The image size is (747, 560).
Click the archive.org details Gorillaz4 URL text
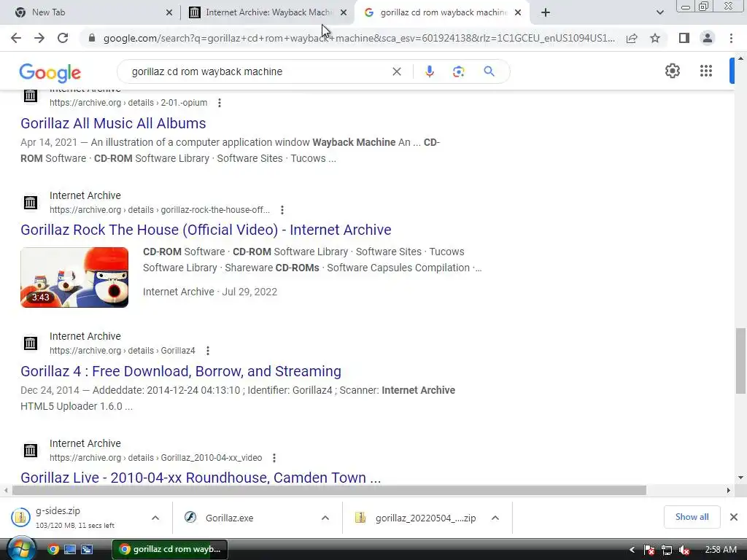tap(123, 351)
